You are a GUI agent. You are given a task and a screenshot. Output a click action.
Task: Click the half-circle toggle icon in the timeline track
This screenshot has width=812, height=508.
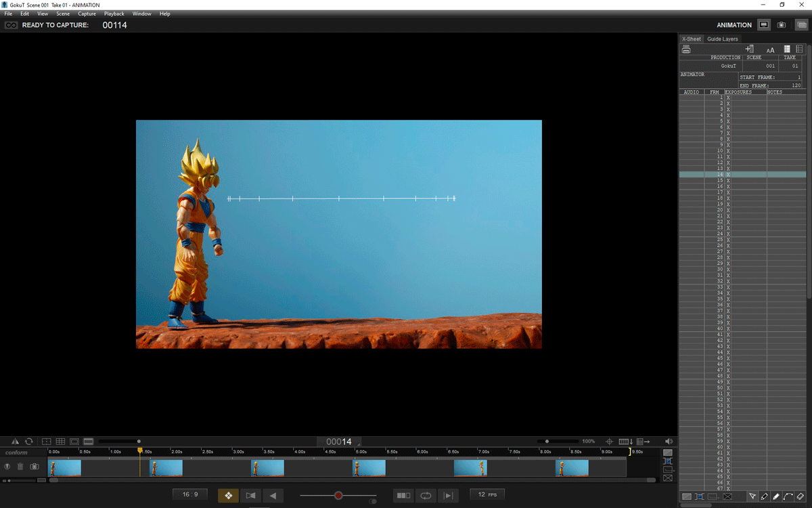click(7, 467)
